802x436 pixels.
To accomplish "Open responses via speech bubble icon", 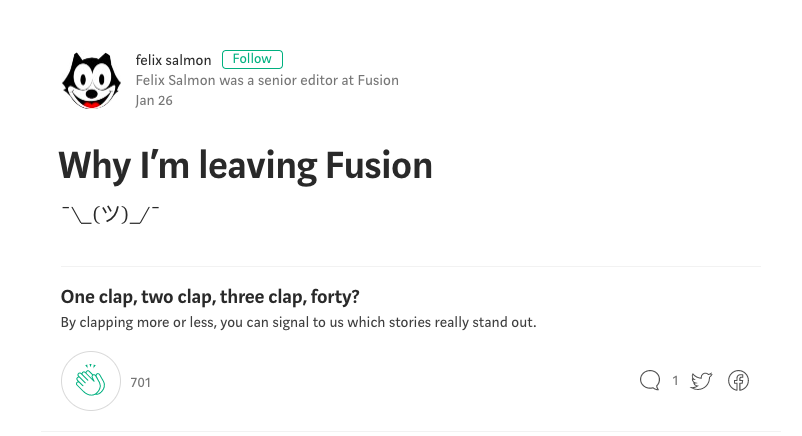I will click(x=650, y=380).
